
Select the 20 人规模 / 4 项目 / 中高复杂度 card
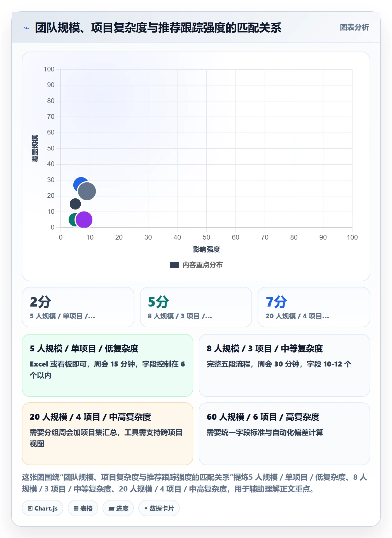[108, 434]
